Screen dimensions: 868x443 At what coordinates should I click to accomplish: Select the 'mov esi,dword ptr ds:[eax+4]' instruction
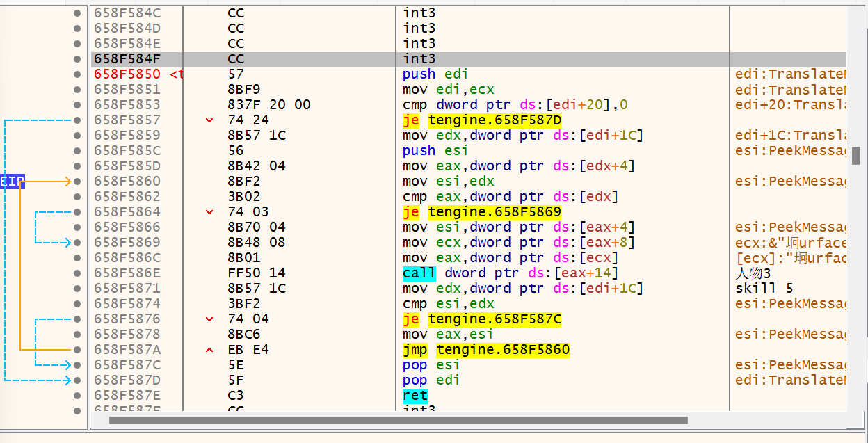519,227
